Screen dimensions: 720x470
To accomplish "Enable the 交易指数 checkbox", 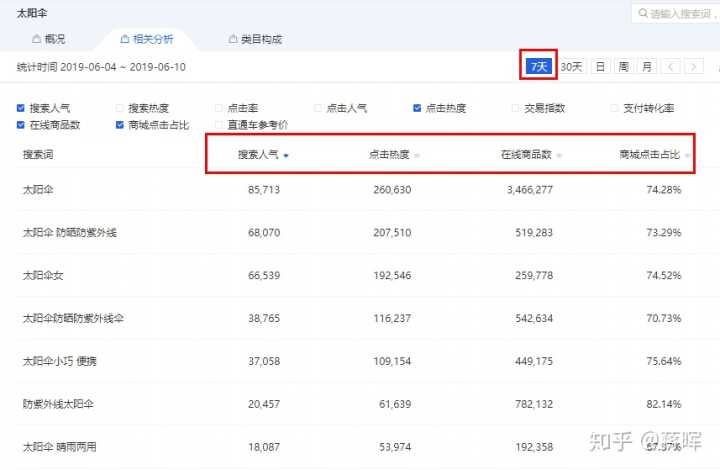I will pyautogui.click(x=516, y=108).
